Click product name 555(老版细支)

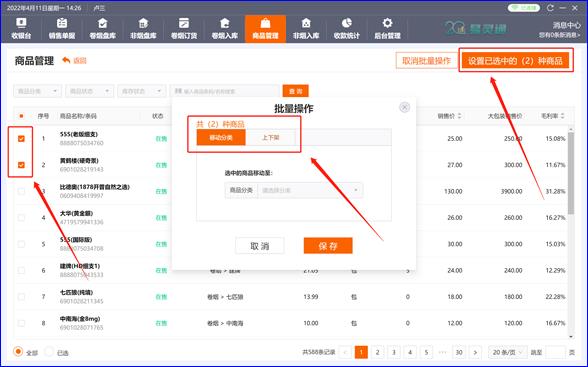point(79,134)
